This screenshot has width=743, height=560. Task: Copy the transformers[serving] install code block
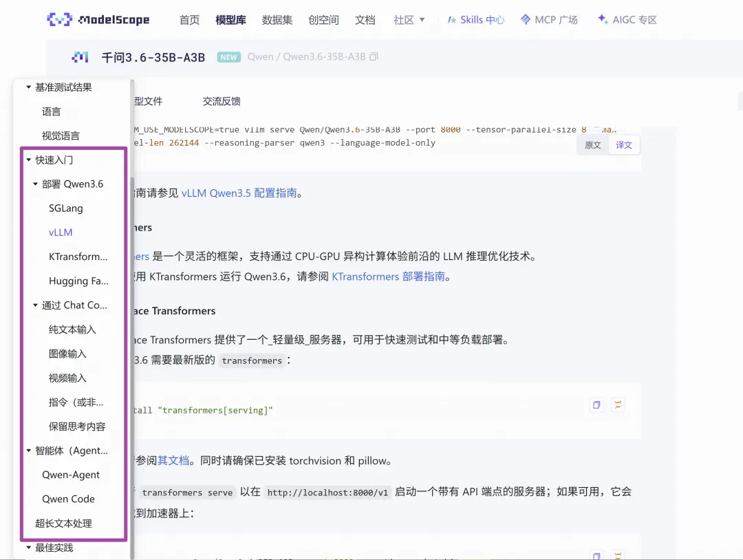coord(596,405)
